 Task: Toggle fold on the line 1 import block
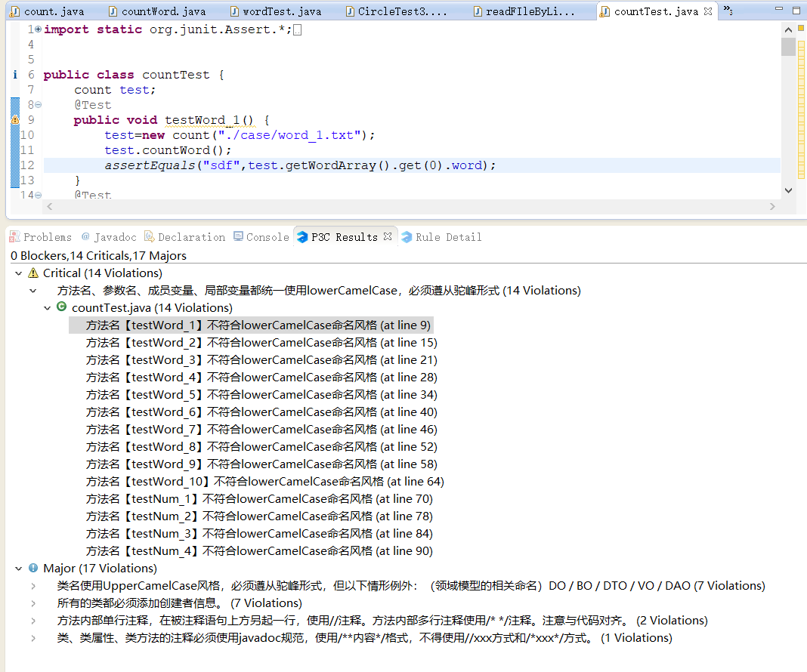coord(38,29)
